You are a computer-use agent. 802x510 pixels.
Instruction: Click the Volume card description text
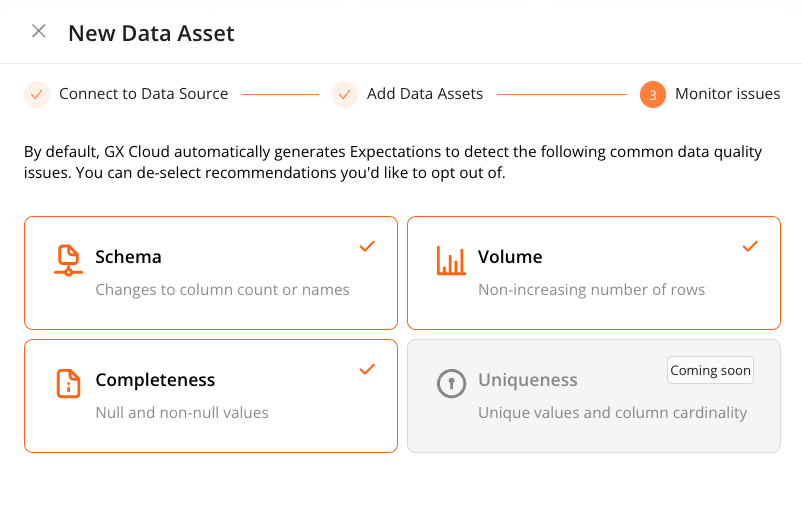pos(591,290)
